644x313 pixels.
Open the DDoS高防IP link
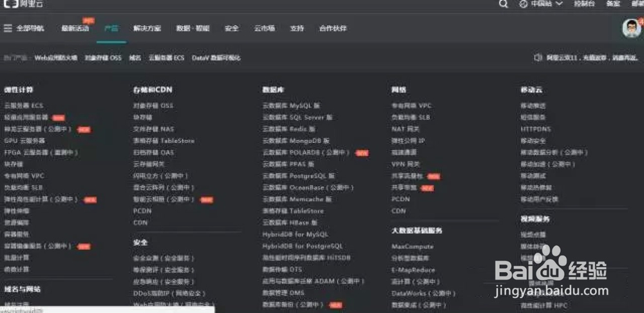click(169, 293)
